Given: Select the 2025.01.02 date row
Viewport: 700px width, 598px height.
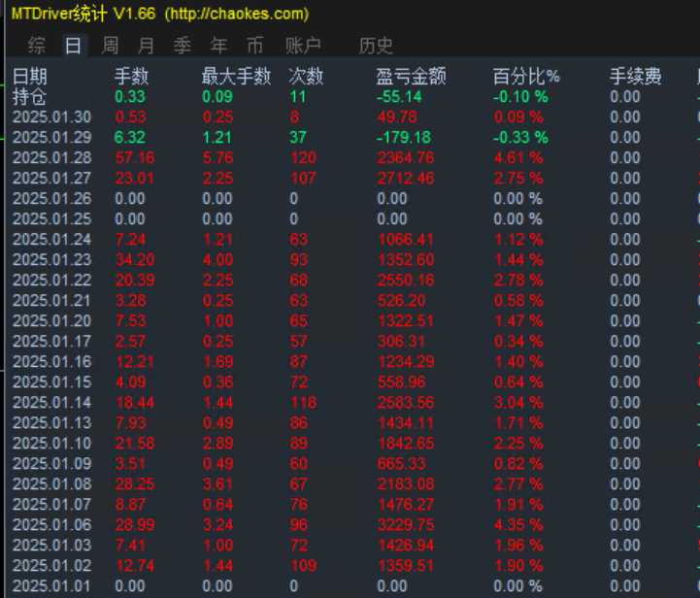Looking at the screenshot, I should tap(51, 565).
